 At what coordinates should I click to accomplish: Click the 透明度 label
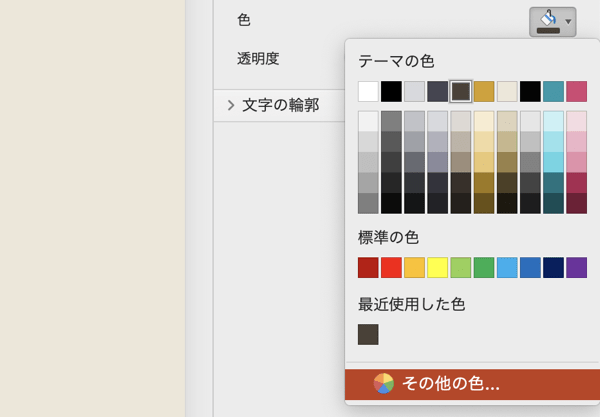click(258, 59)
